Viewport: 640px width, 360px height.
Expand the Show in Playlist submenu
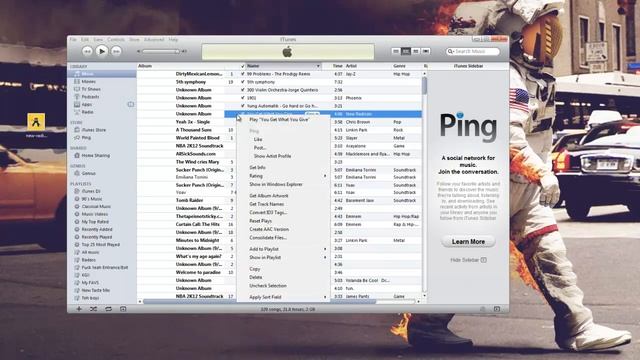click(325, 258)
